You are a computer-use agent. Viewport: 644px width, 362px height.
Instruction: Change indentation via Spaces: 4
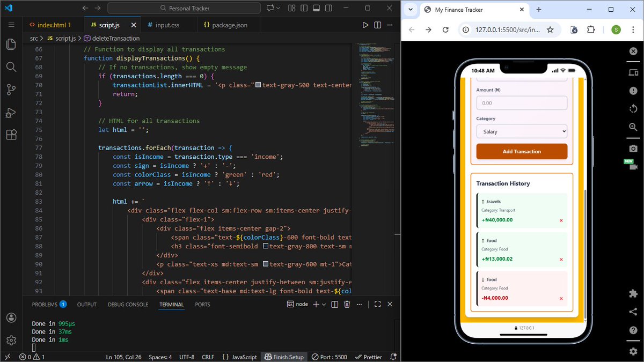pyautogui.click(x=160, y=357)
